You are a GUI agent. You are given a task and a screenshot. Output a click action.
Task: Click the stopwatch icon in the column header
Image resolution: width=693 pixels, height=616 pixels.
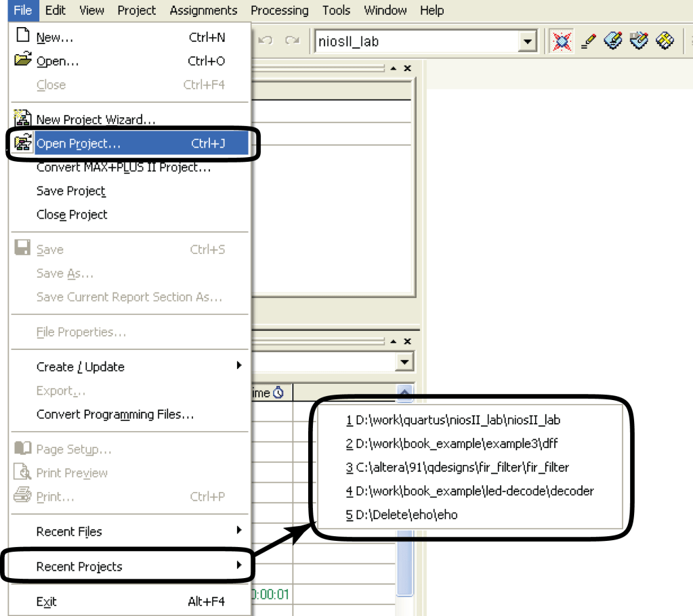[278, 393]
